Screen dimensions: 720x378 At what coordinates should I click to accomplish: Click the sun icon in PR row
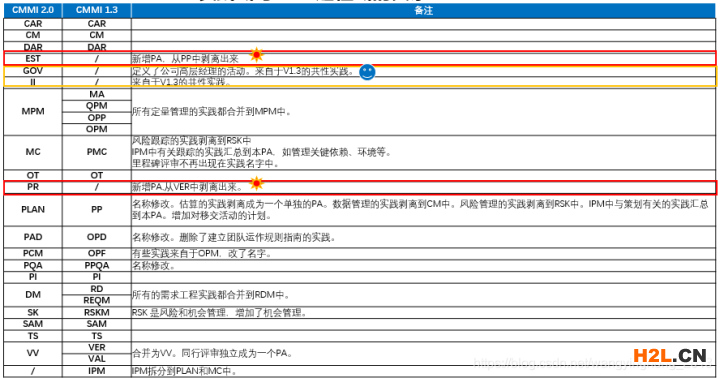point(256,183)
